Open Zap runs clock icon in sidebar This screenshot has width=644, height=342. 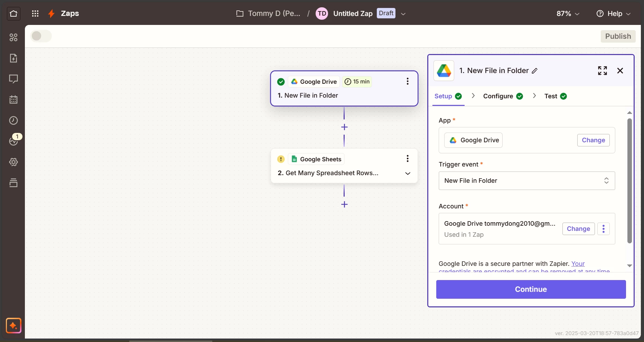pos(13,120)
